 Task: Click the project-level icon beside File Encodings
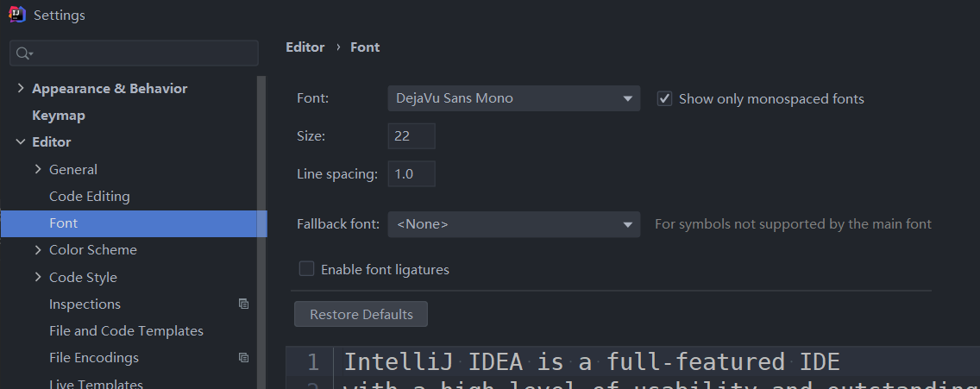(243, 357)
